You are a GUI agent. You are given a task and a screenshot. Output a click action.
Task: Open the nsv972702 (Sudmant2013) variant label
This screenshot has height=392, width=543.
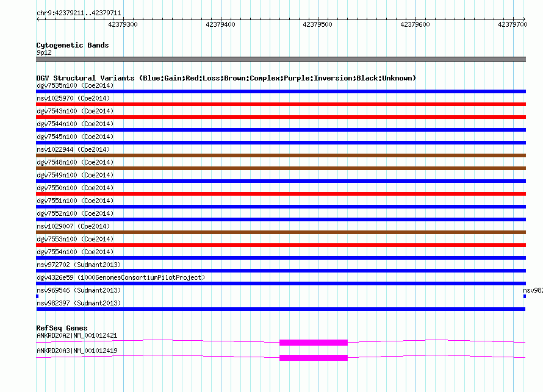coord(79,265)
